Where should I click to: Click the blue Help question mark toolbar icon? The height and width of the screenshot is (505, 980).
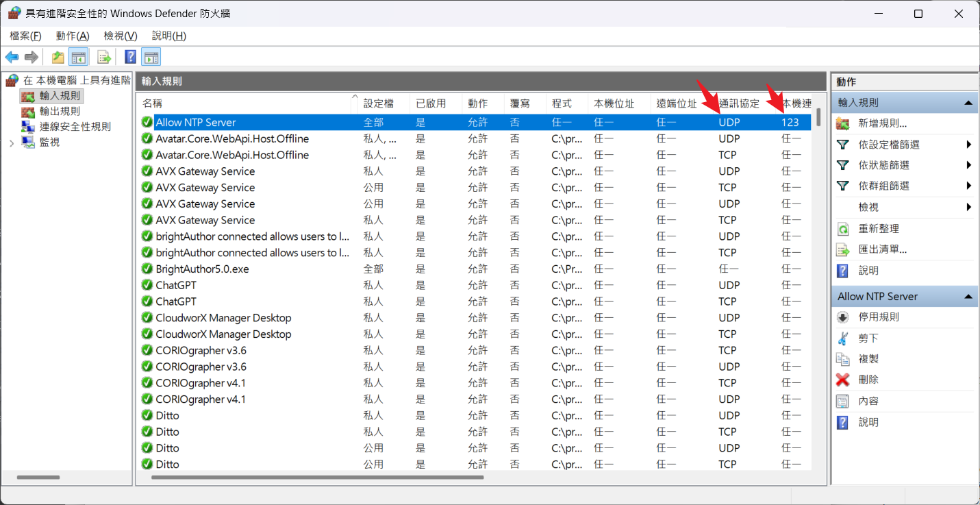point(130,57)
